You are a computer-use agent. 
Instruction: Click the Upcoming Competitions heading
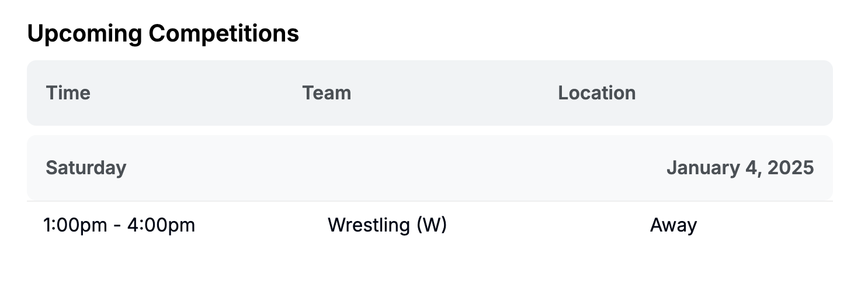[163, 33]
